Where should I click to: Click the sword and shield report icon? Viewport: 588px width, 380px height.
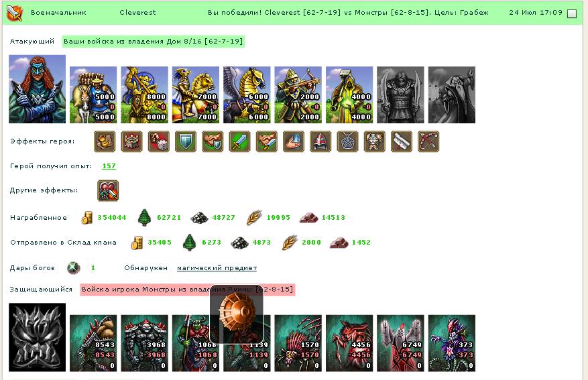(x=15, y=13)
